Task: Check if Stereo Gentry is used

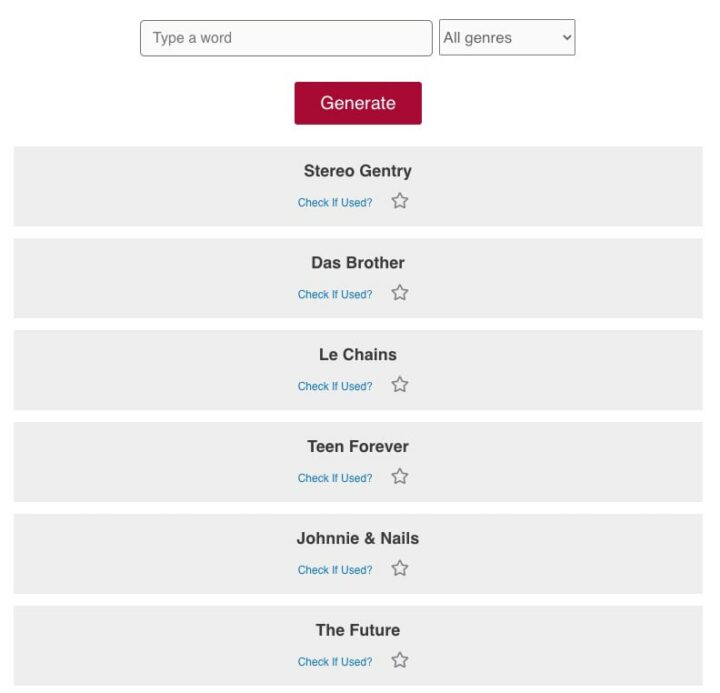Action: click(x=335, y=203)
